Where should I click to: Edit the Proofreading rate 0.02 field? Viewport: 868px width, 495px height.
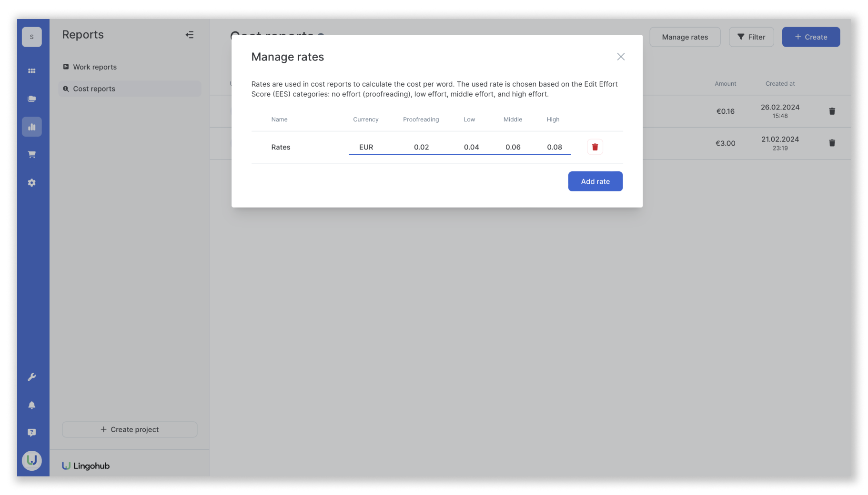(421, 147)
